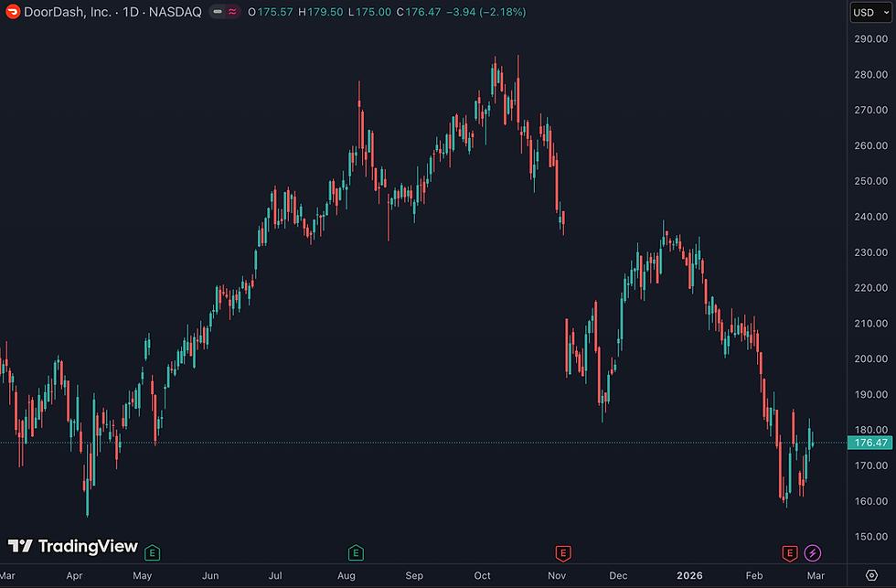Screen dimensions: 896x588
Task: Click the 260.00 price axis label
Action: tap(870, 145)
